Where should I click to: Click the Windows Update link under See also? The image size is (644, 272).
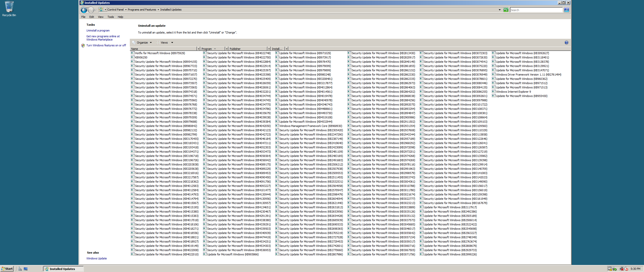point(97,258)
